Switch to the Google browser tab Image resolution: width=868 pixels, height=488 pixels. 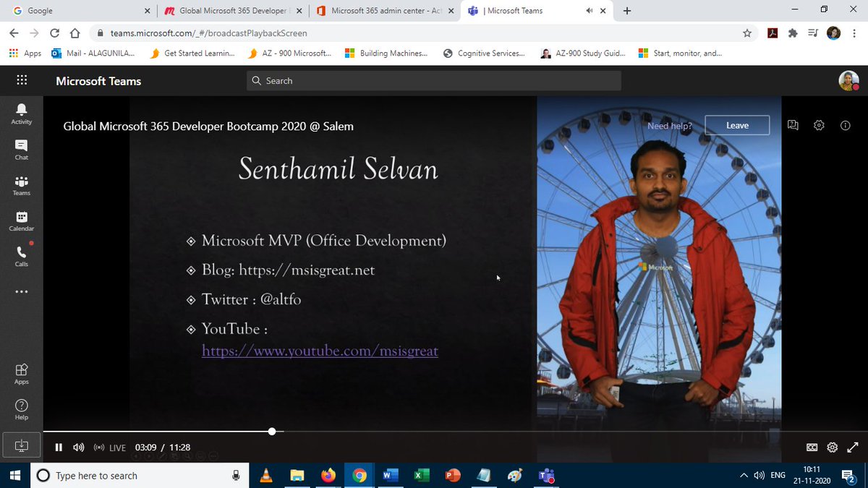[79, 11]
